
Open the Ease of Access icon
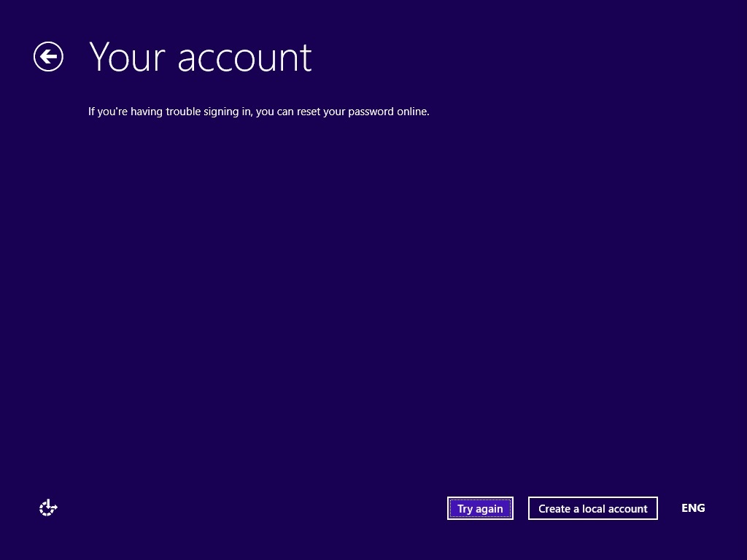pos(48,508)
